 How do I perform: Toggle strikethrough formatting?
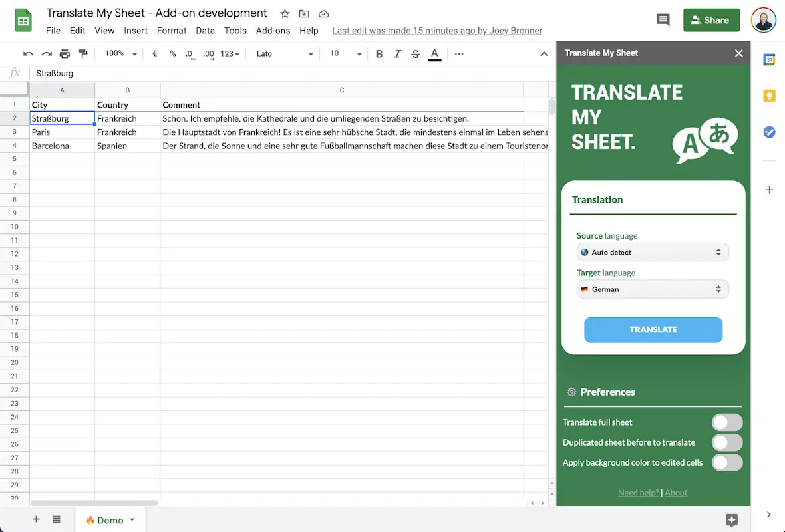[x=416, y=54]
